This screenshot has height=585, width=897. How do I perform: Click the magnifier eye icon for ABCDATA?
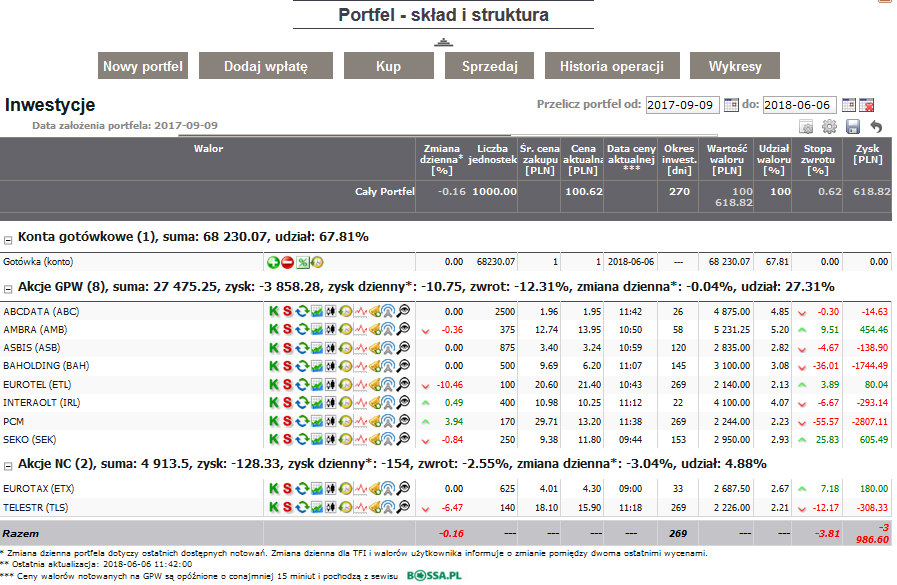pos(403,312)
